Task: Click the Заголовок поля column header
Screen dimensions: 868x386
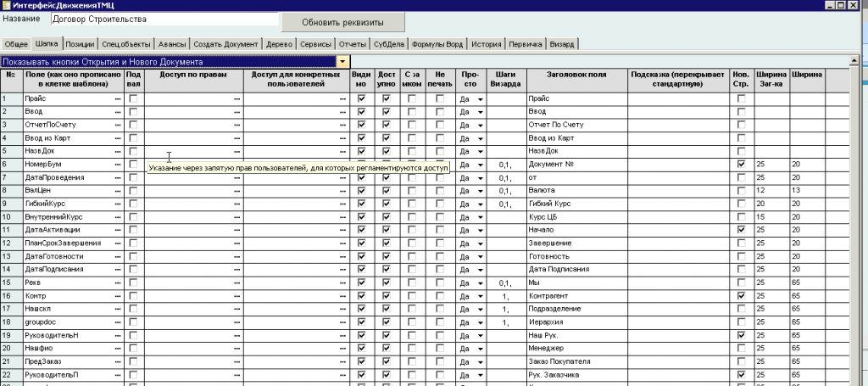Action: 576,80
